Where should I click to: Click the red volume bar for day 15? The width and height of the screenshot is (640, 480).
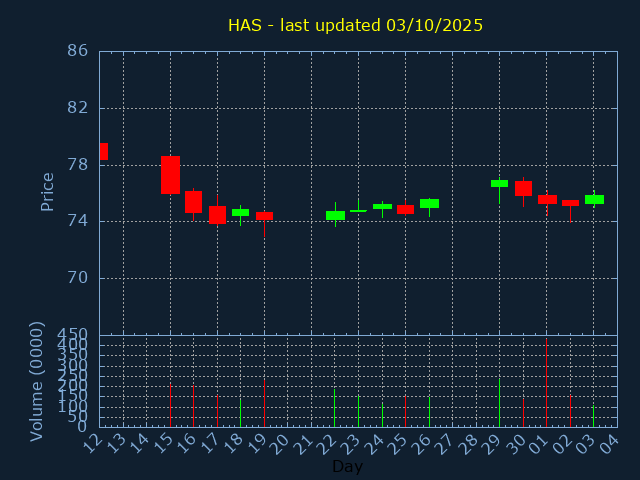tap(170, 405)
